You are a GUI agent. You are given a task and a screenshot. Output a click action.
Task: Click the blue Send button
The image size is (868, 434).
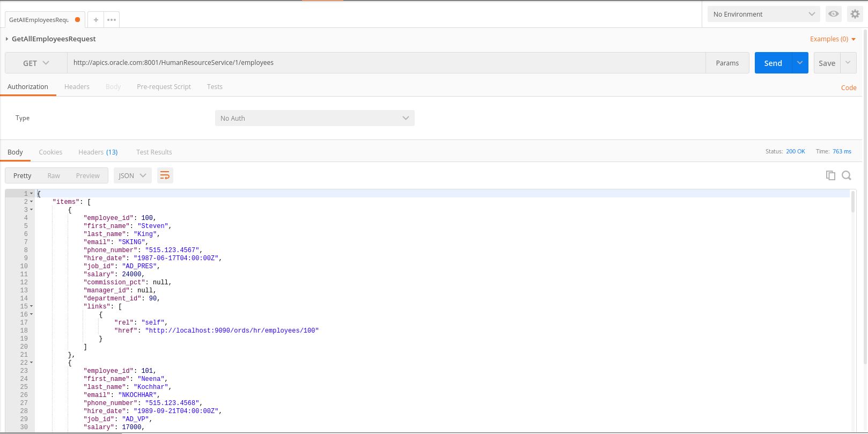tap(773, 63)
